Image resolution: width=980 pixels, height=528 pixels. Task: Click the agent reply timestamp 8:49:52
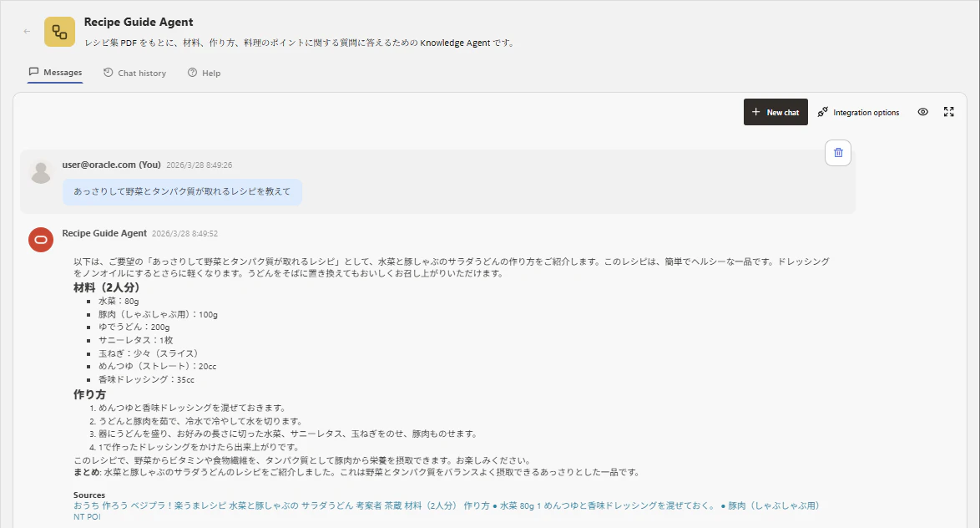185,233
